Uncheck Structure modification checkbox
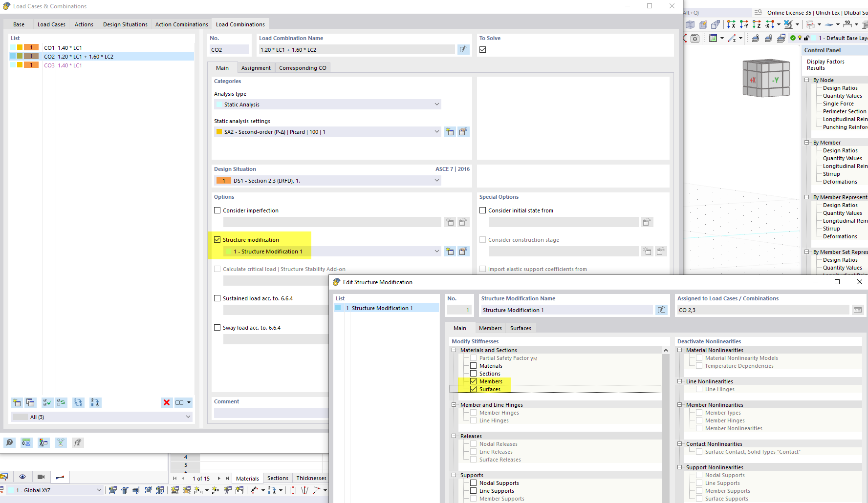 pos(217,240)
